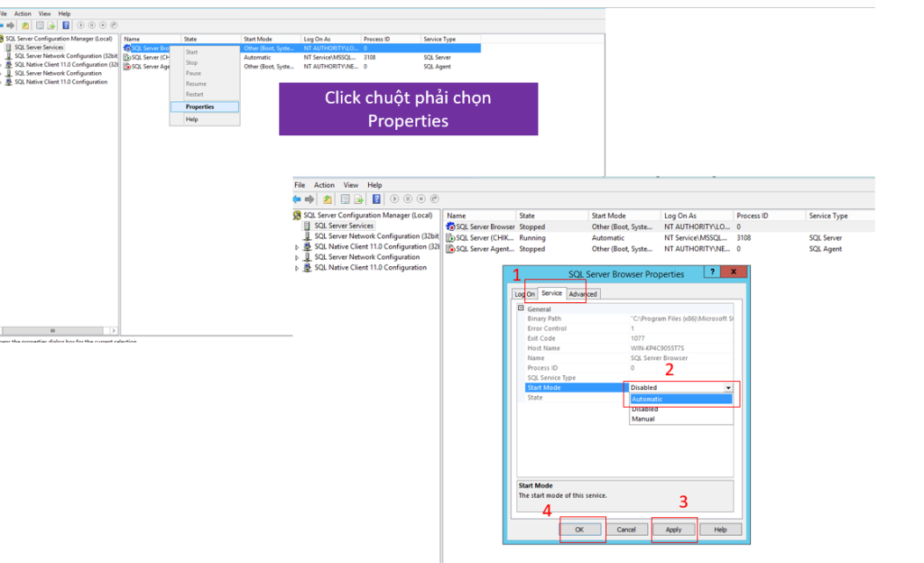Select SQL Server Network Configuration (32bit) in front window tree
This screenshot has width=924, height=563.
pyautogui.click(x=376, y=236)
